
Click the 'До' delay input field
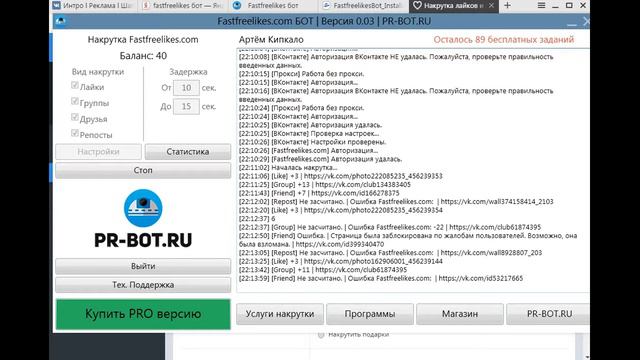tap(186, 107)
